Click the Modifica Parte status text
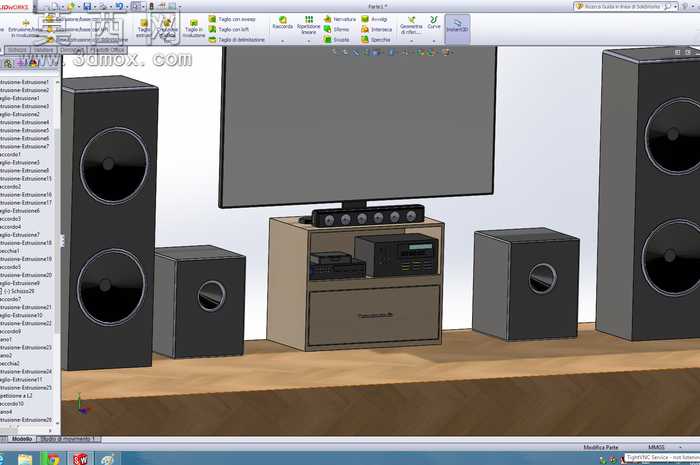This screenshot has height=465, width=700. [601, 447]
